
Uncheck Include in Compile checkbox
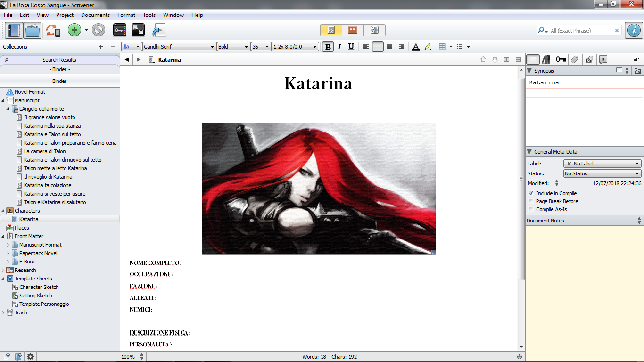531,193
